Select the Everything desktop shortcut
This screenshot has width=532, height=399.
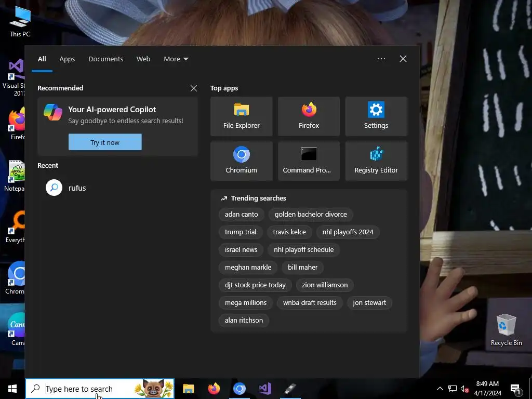(x=15, y=227)
